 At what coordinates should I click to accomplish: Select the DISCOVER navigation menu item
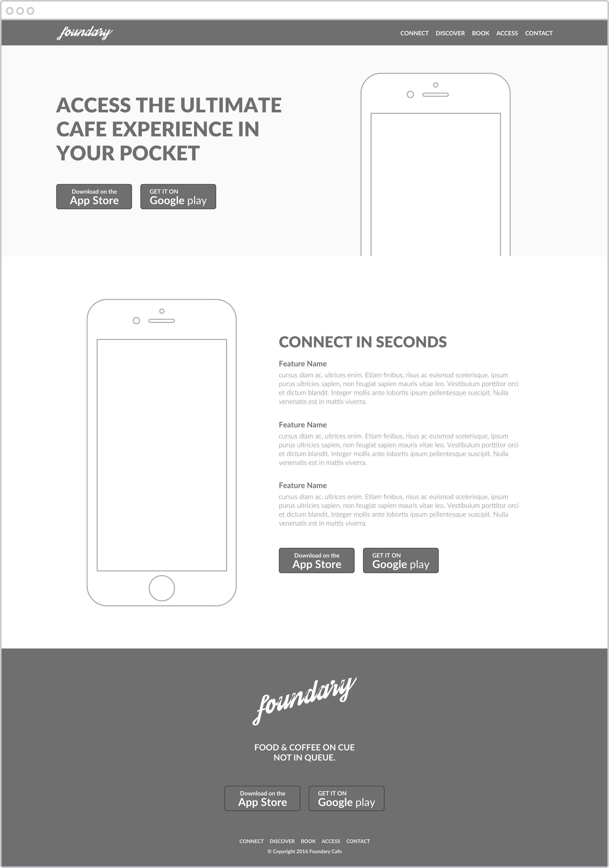click(450, 33)
